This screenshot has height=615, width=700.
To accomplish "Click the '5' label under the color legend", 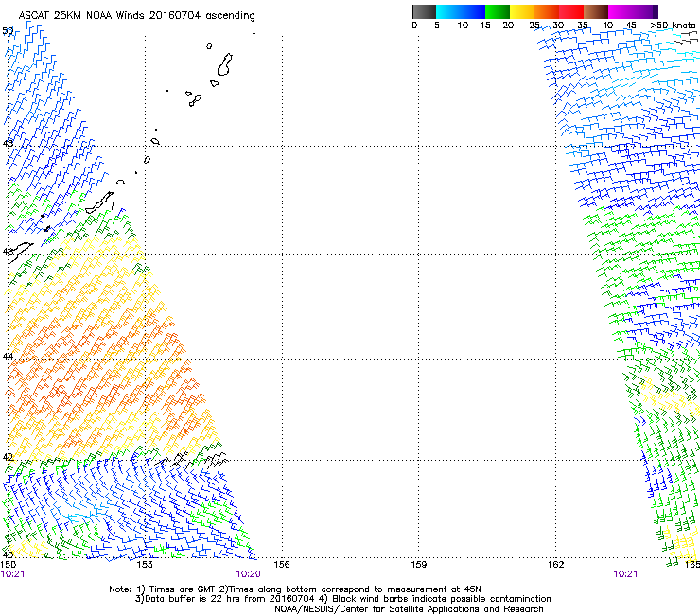I will 437,26.
